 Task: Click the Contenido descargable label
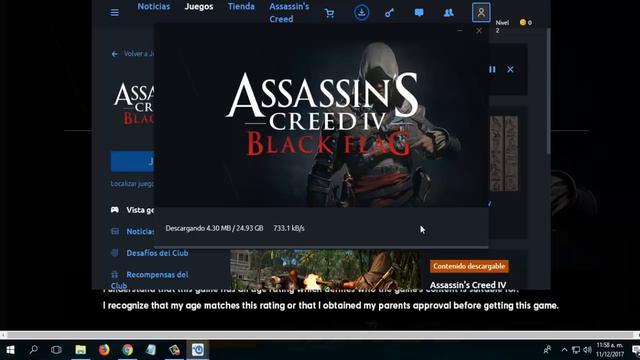pyautogui.click(x=469, y=266)
